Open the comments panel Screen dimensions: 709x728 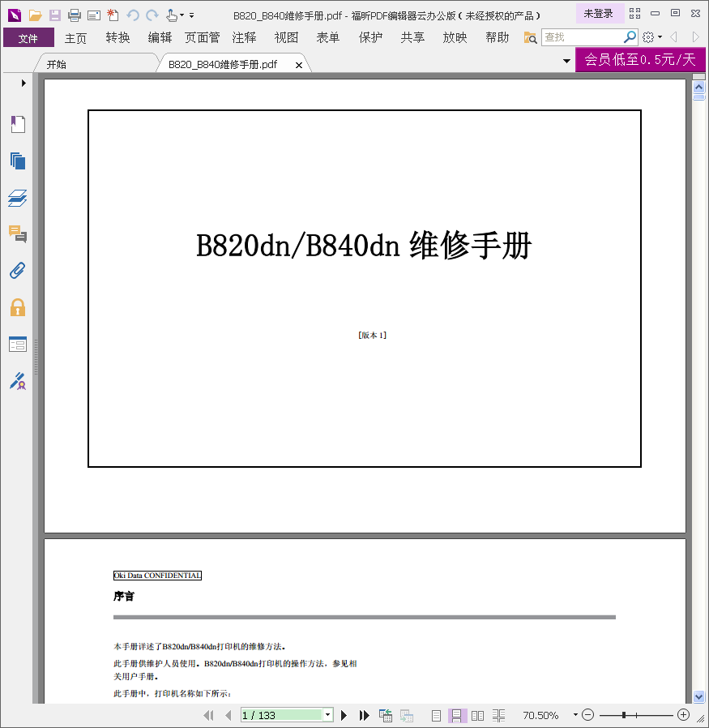pyautogui.click(x=18, y=234)
